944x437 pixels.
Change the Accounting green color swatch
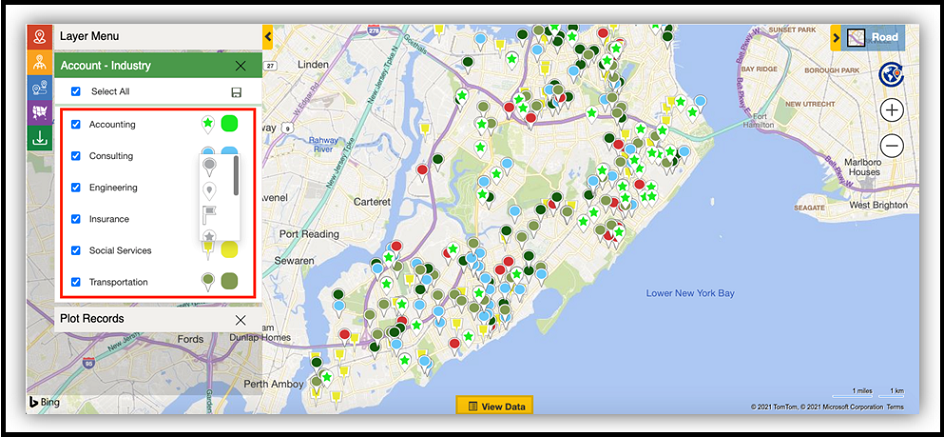(229, 125)
